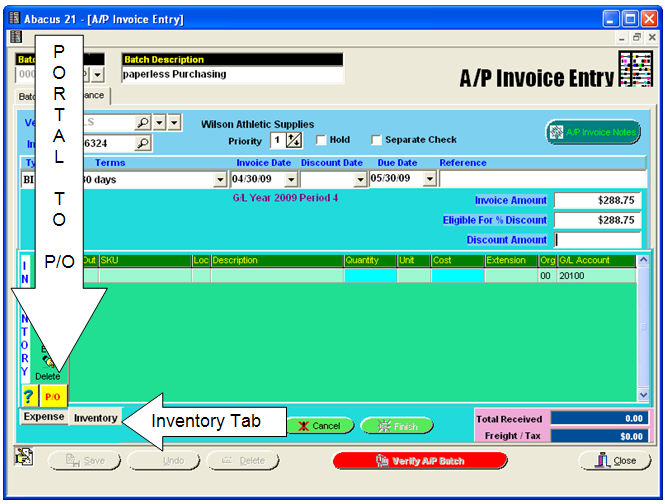
Task: Click the Priority sort icon
Action: point(294,140)
